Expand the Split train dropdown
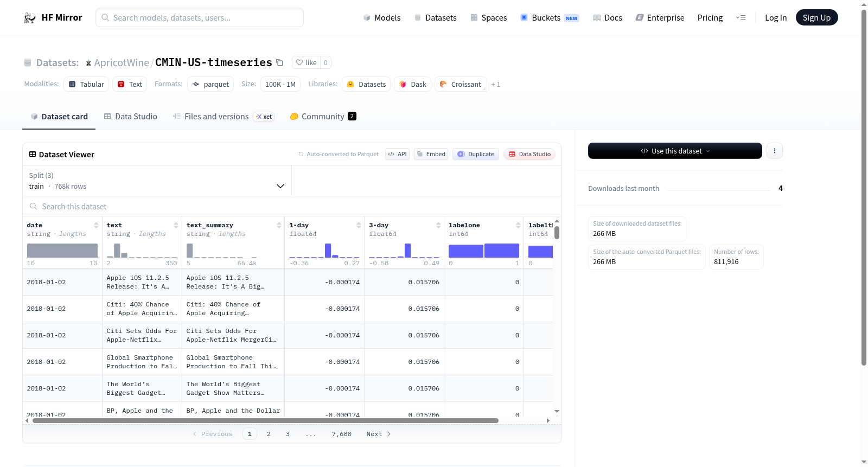This screenshot has width=868, height=467. 157,181
